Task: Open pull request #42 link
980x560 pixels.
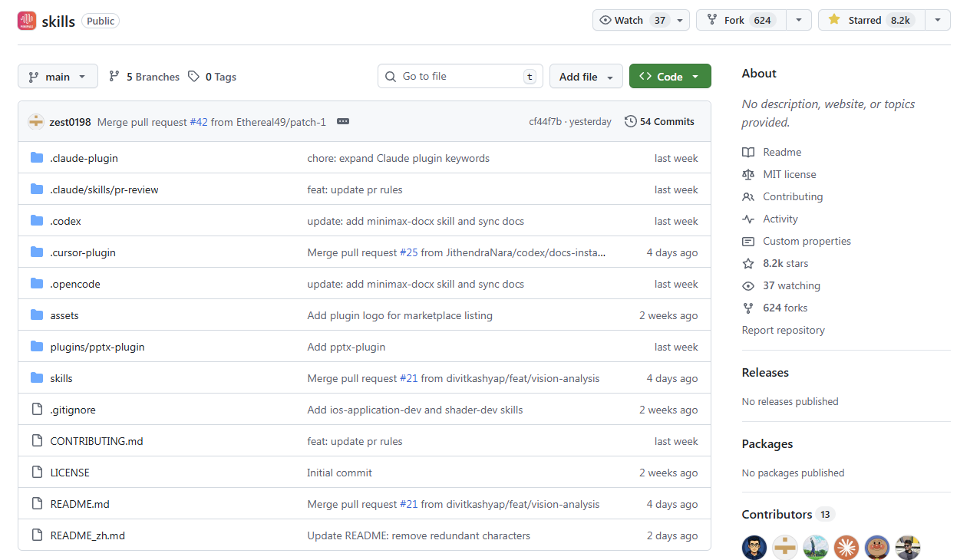Action: (199, 122)
